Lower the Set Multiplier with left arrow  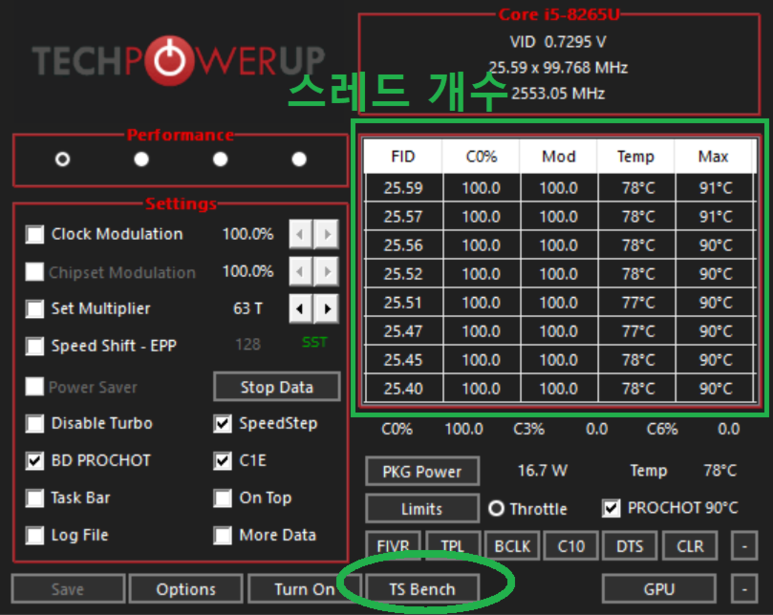pyautogui.click(x=300, y=309)
